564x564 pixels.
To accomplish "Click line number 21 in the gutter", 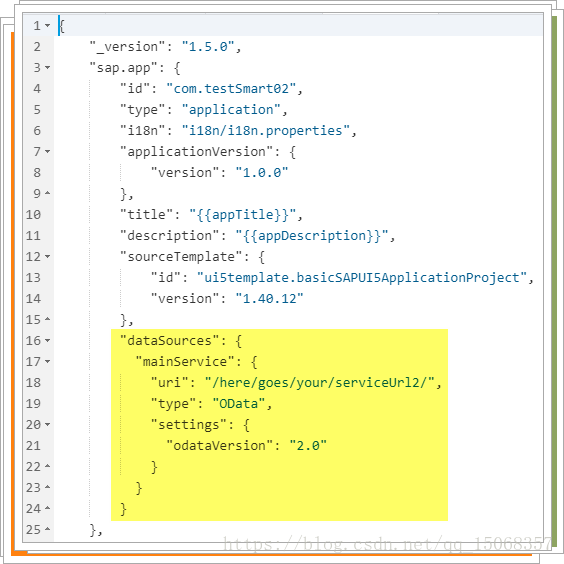I will tap(33, 446).
